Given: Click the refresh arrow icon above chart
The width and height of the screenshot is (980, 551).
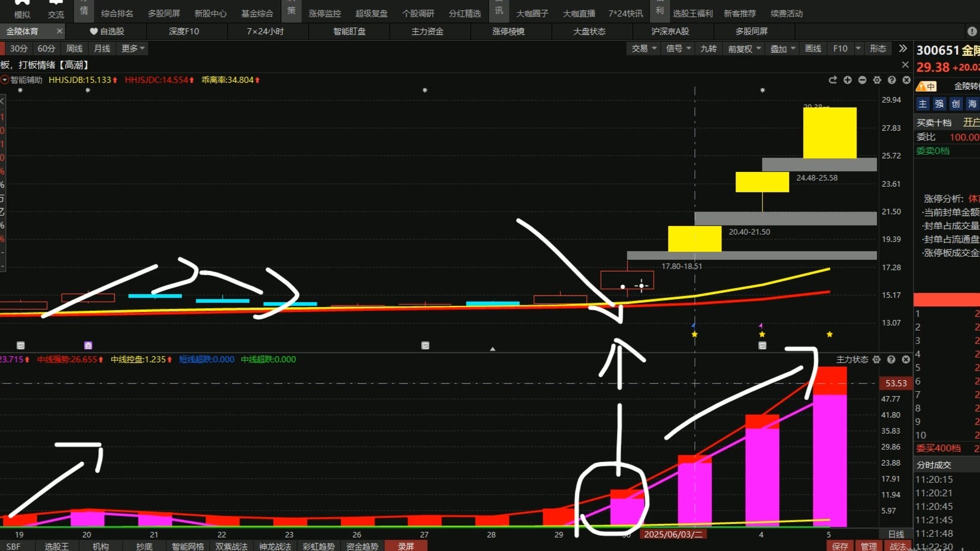Looking at the screenshot, I should (x=833, y=80).
